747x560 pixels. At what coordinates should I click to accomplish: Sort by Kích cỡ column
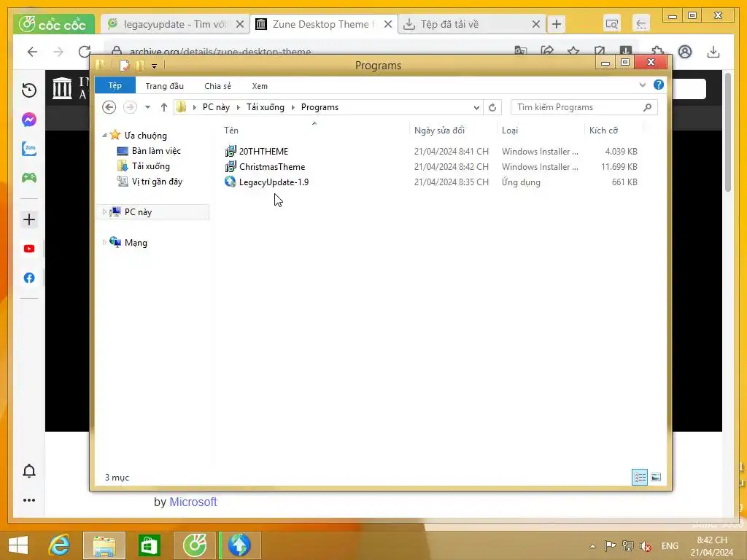click(603, 130)
